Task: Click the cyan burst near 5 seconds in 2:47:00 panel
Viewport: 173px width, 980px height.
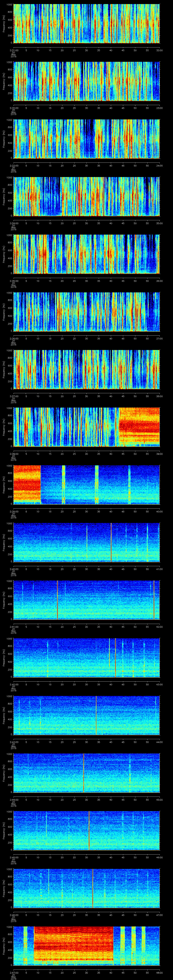Action: tap(26, 945)
